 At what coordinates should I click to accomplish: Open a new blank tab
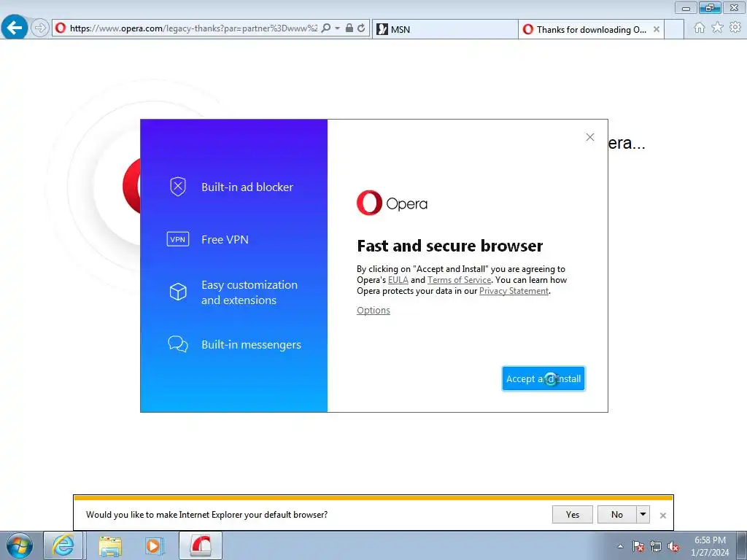674,29
